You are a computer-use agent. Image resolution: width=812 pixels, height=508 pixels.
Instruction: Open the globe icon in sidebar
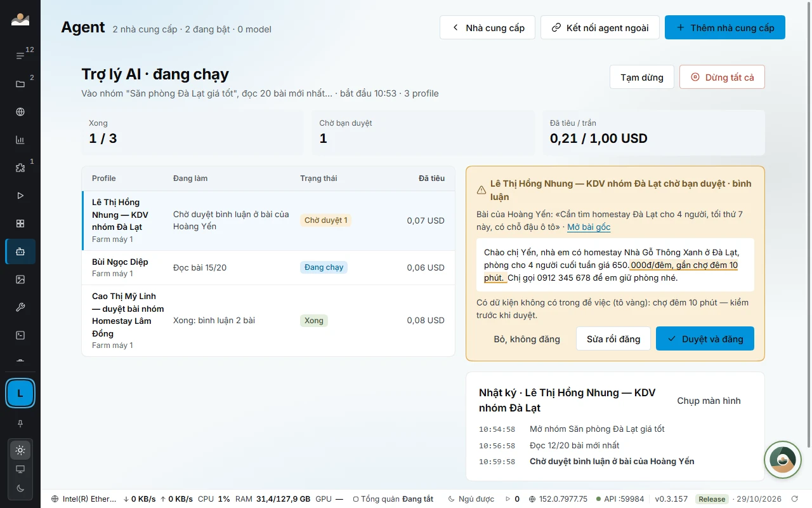pyautogui.click(x=20, y=112)
